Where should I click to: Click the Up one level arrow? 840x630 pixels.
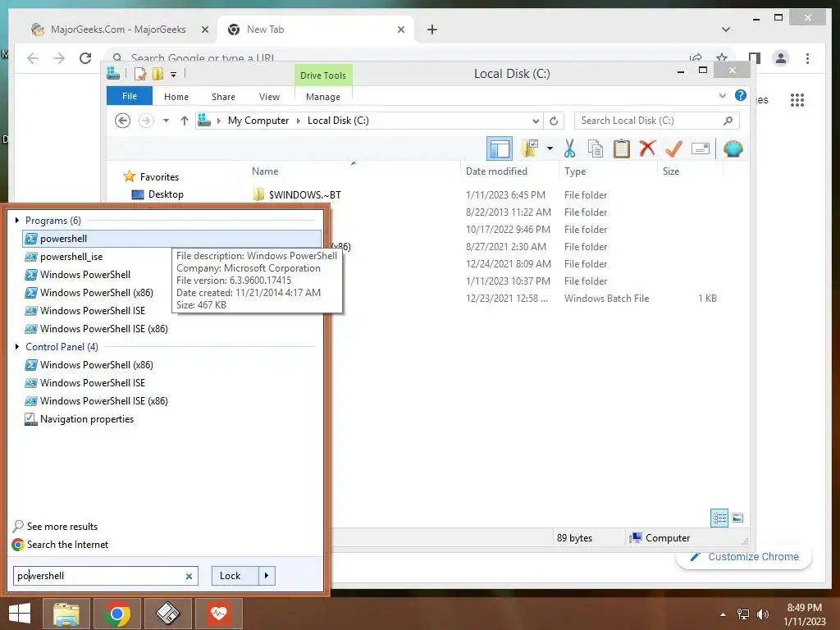coord(185,121)
